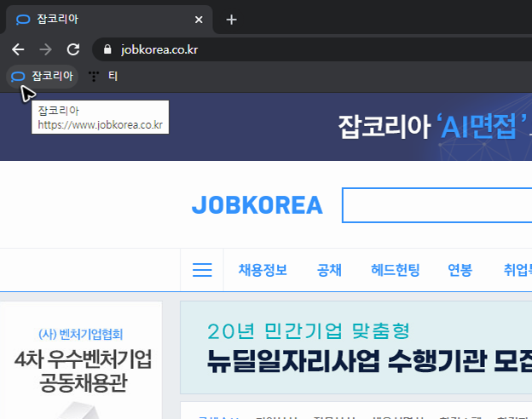Click the browser forward arrow
Screen dimensions: 532x419
point(45,49)
